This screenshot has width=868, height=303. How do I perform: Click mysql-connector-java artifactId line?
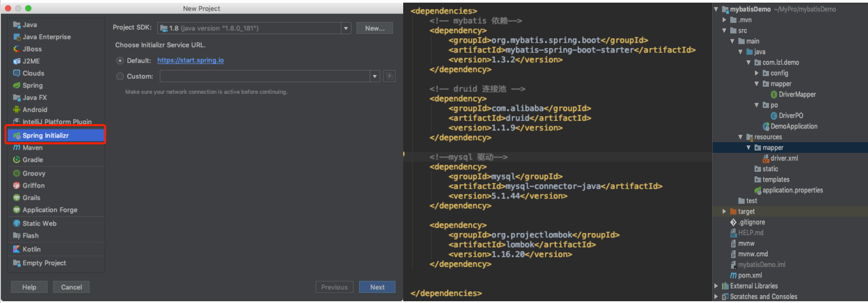coord(555,186)
